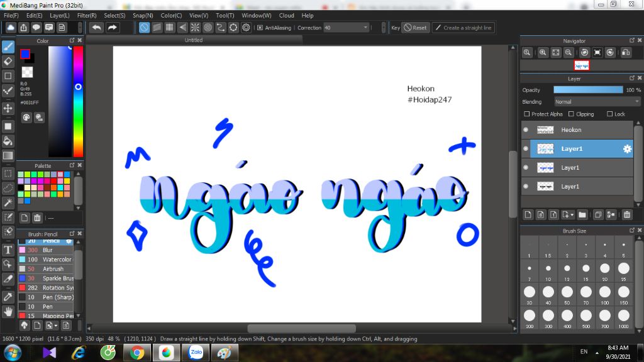Image resolution: width=644 pixels, height=362 pixels.
Task: Open Layer1 settings gear
Action: [627, 149]
